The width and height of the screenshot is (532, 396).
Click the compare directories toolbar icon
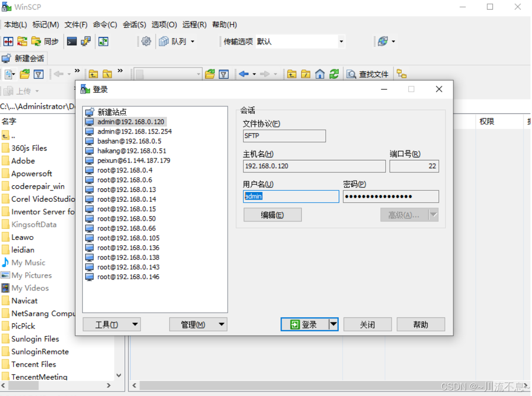pyautogui.click(x=9, y=42)
